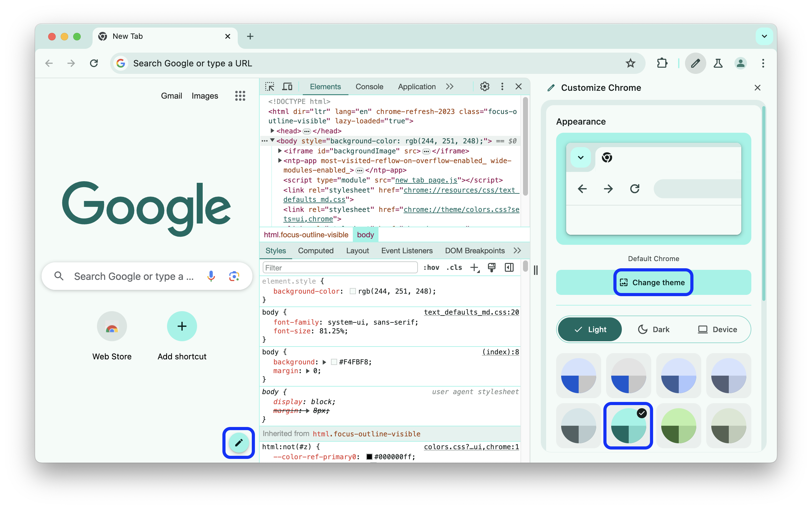The height and width of the screenshot is (509, 812).
Task: Click the more DevTools panels chevron
Action: pyautogui.click(x=450, y=86)
